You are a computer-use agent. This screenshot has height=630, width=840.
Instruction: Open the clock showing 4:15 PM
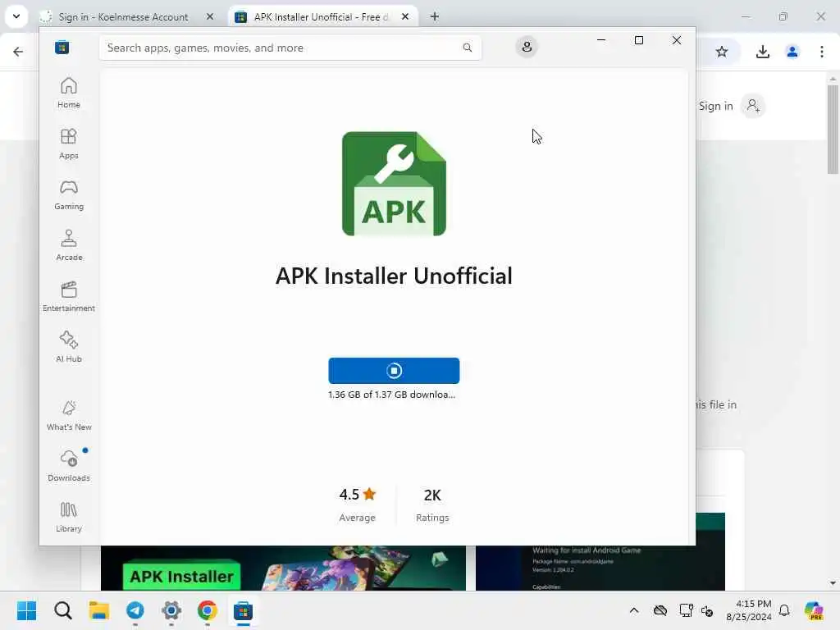(748, 610)
